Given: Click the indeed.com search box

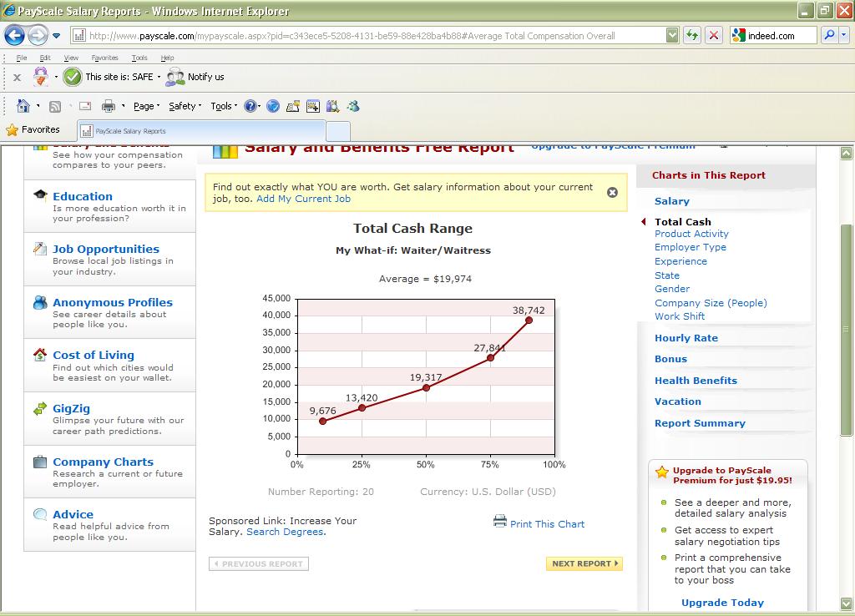Looking at the screenshot, I should point(773,35).
